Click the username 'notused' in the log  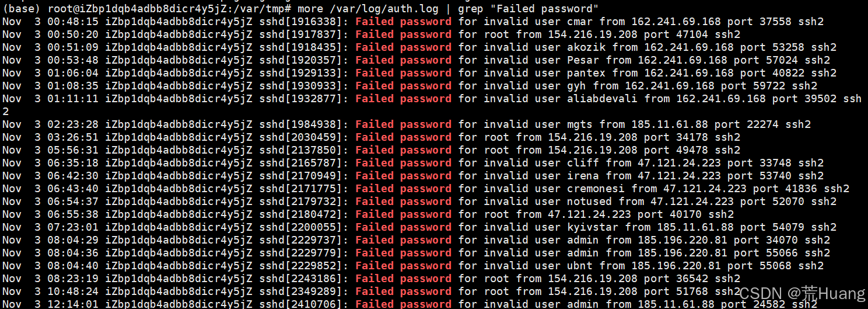(x=589, y=202)
